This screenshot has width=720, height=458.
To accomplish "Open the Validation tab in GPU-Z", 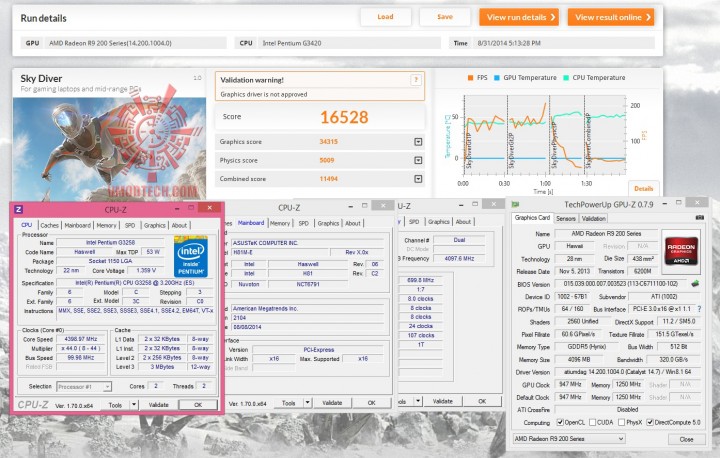I will 593,218.
